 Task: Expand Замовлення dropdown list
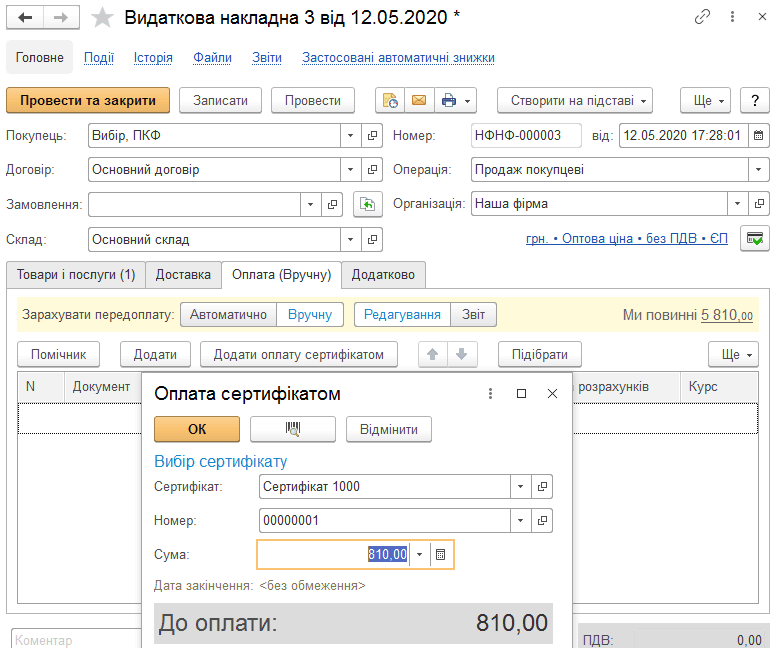[x=311, y=204]
